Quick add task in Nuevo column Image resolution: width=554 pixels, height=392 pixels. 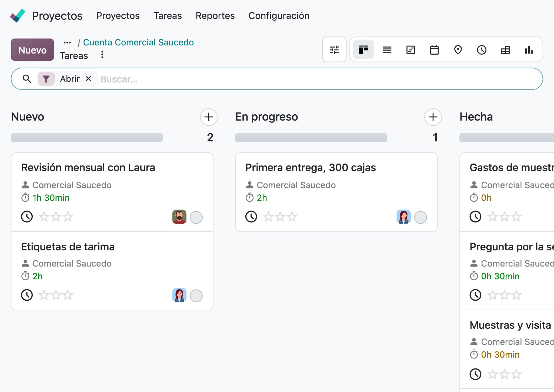(209, 117)
